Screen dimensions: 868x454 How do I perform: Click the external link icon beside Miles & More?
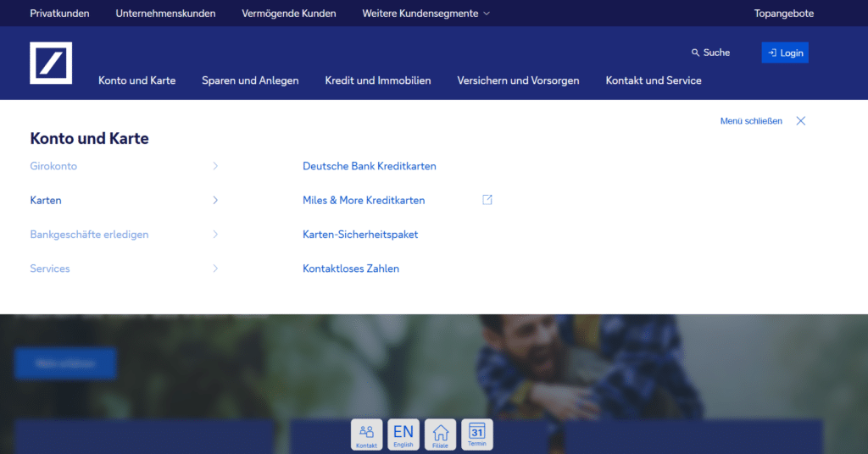487,200
